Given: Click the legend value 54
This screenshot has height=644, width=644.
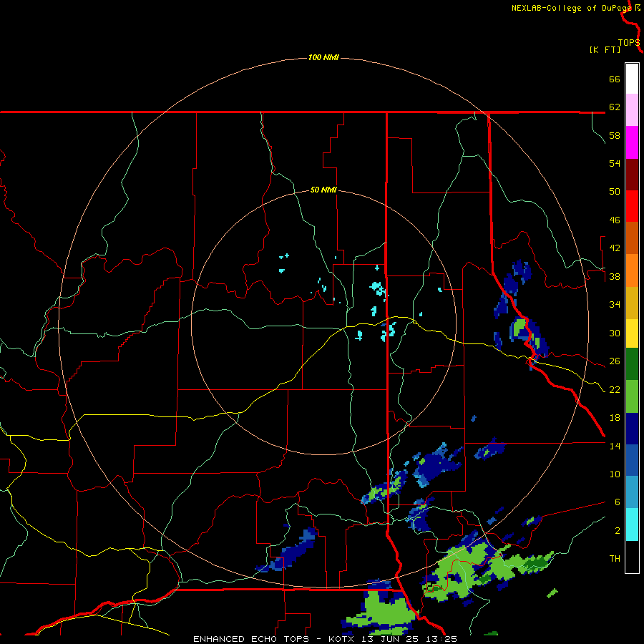Looking at the screenshot, I should (x=615, y=163).
